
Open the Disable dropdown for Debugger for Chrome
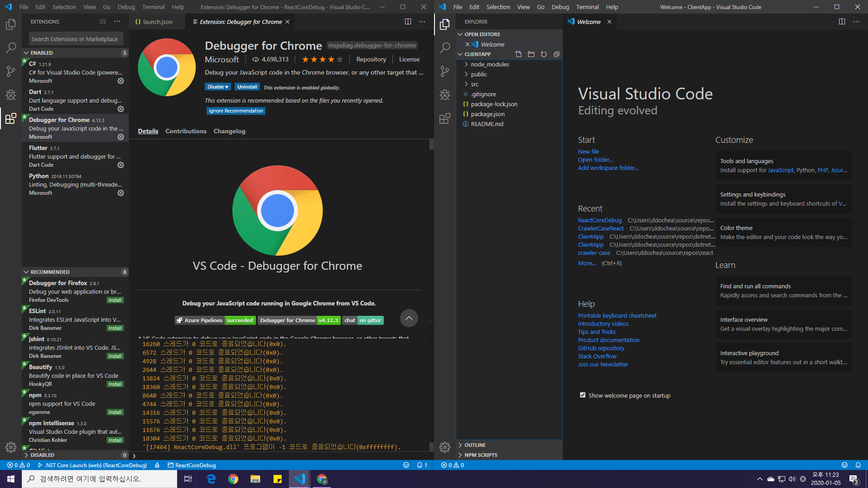[x=218, y=87]
